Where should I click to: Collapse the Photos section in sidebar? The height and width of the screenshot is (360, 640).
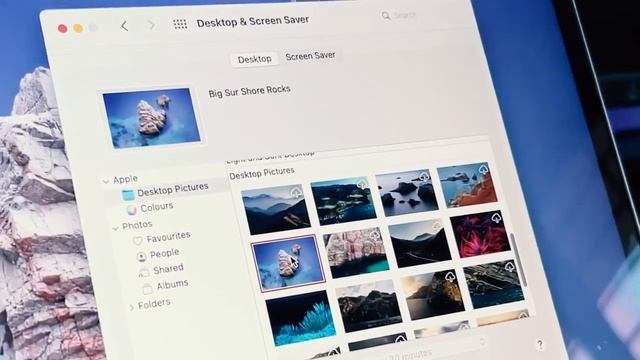click(x=116, y=228)
